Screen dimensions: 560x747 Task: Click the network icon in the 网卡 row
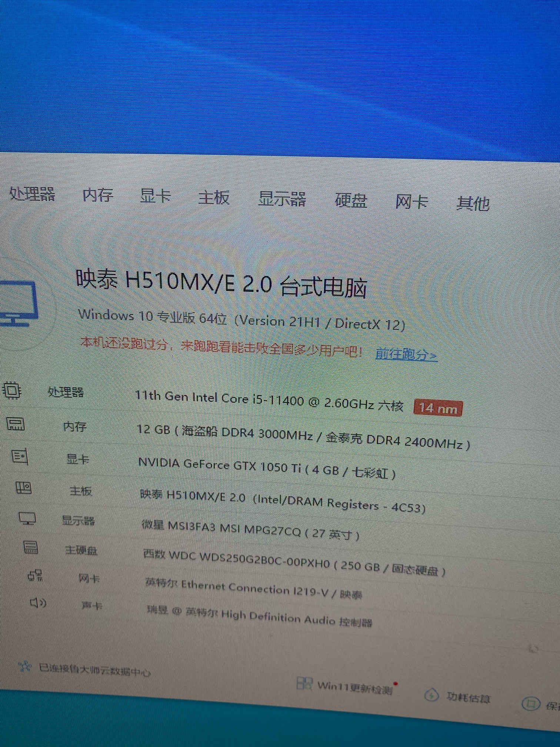click(x=36, y=575)
